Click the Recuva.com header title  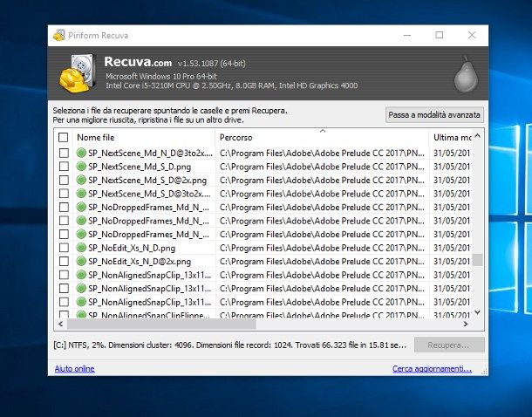(138, 62)
